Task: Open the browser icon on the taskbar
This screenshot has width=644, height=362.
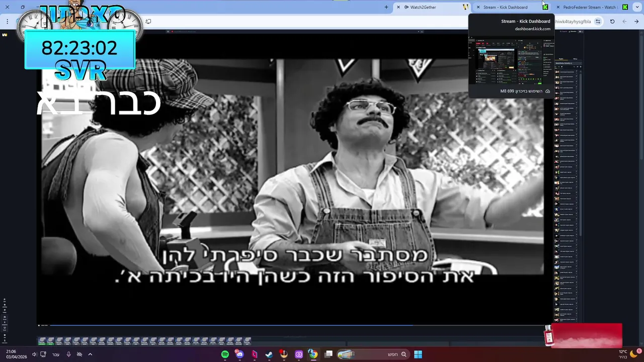Action: [x=313, y=354]
